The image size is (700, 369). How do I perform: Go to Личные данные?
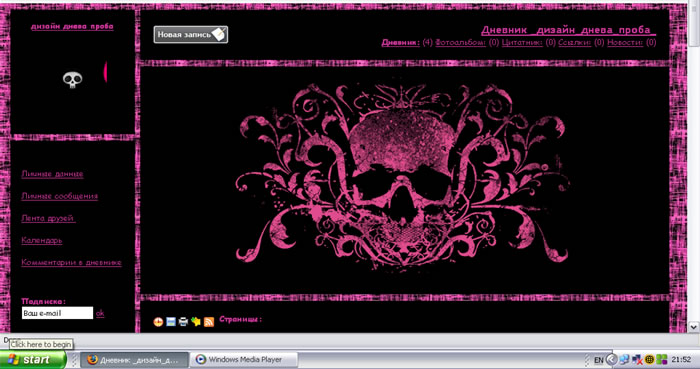52,174
